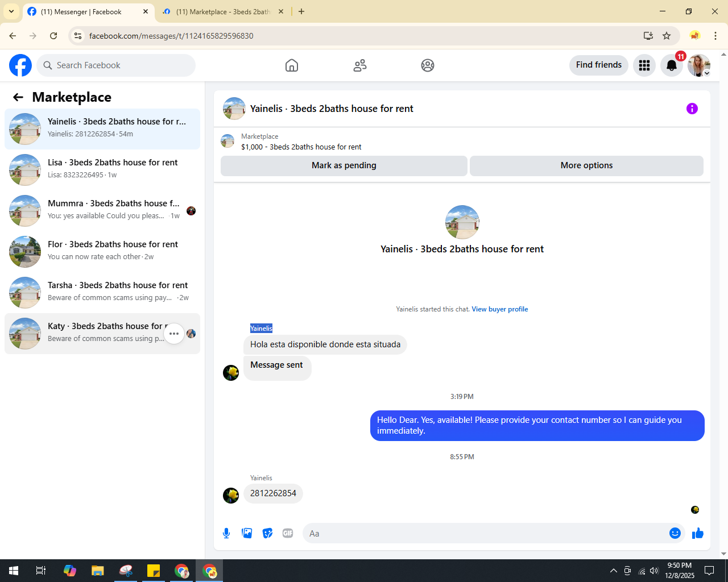Open the Windows Start menu

tap(14, 571)
